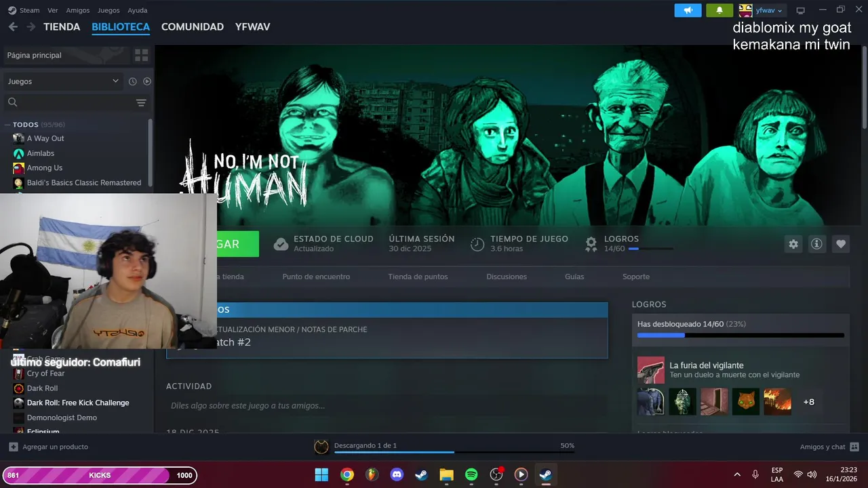Select Aimlabs in library list
The height and width of the screenshot is (488, 868).
41,153
